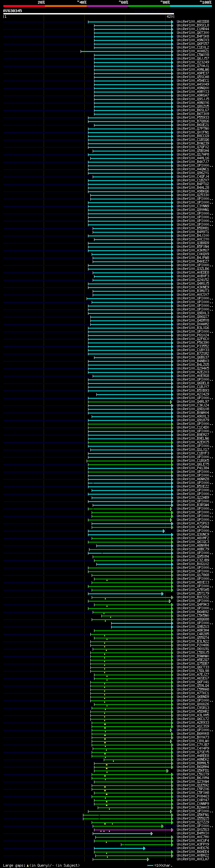Pick hit UniRef100_A9PE37
This screenshot has width=215, height=868.
coord(193,73)
